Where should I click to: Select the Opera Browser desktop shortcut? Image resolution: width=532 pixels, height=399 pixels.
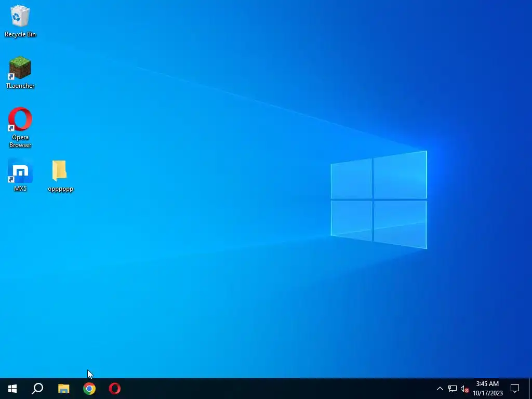(20, 128)
